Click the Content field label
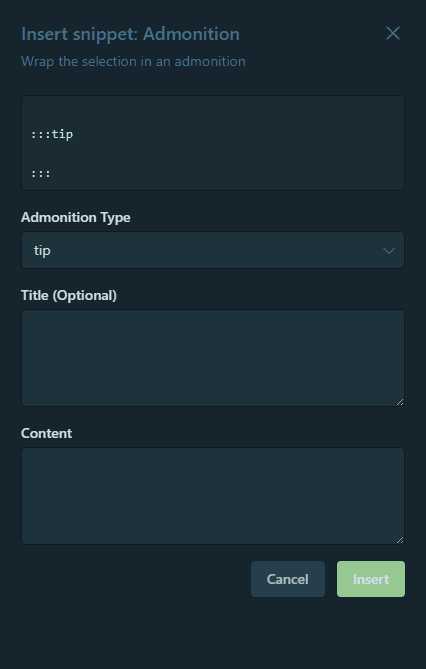Viewport: 426px width, 669px height. pyautogui.click(x=47, y=433)
